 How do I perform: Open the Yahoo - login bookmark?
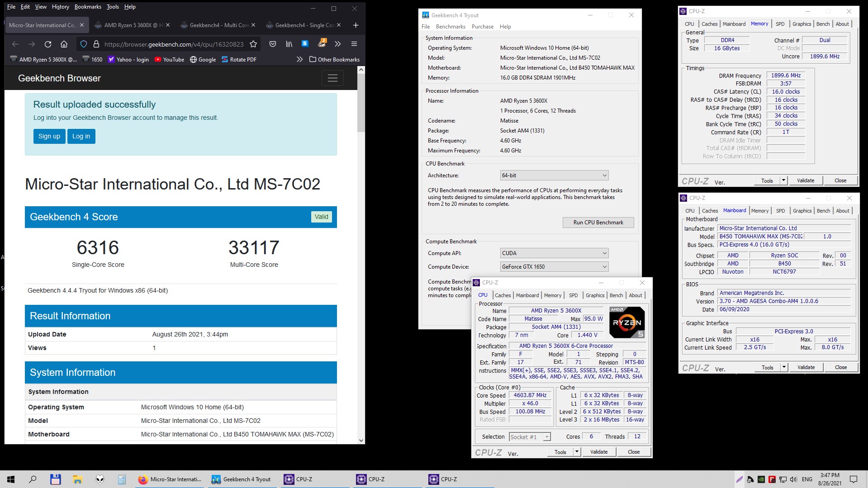[128, 59]
